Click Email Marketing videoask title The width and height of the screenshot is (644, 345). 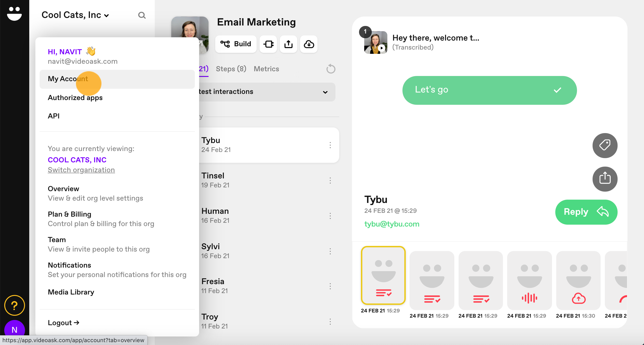pyautogui.click(x=256, y=22)
